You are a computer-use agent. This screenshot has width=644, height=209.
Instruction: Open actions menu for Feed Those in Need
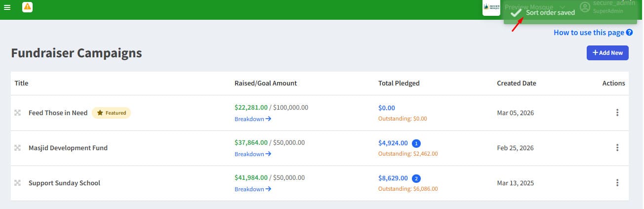(x=617, y=113)
